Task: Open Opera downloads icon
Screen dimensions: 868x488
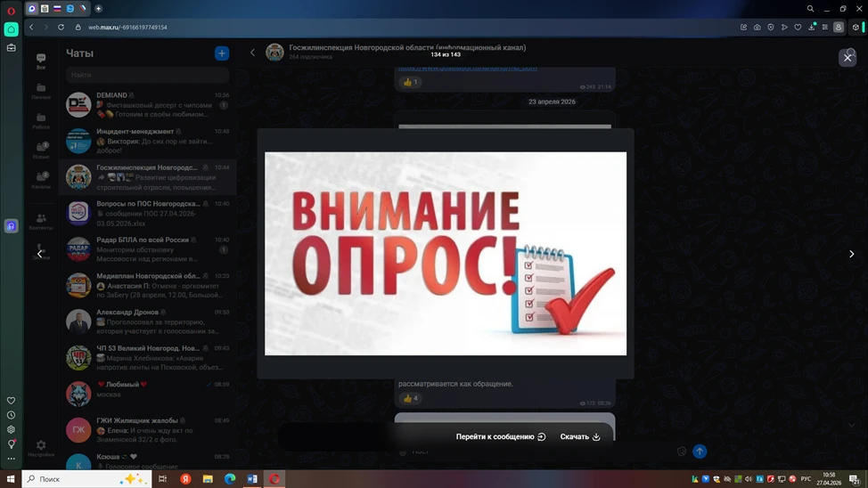Action: point(812,27)
